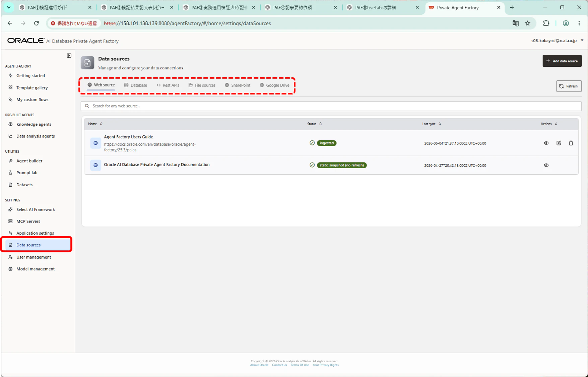Viewport: 588px width, 377px height.
Task: Click the globe icon for Agent Factory Users Guide
Action: (x=95, y=143)
